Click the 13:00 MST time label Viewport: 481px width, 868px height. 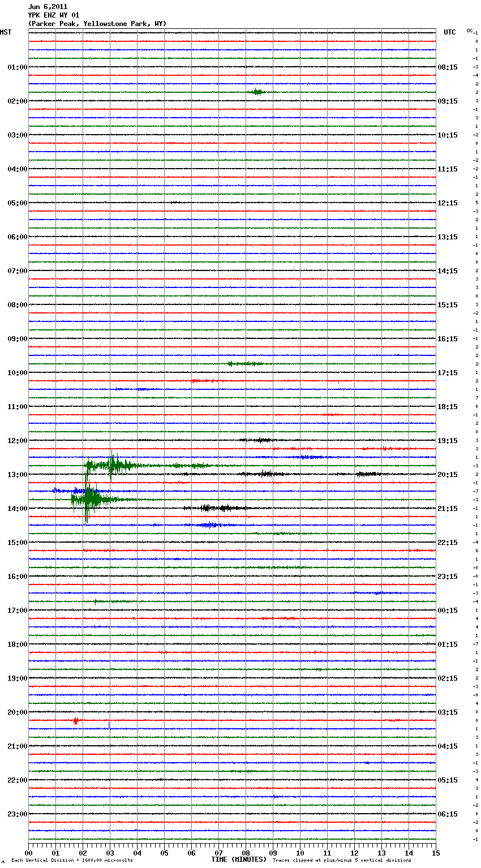pos(17,475)
